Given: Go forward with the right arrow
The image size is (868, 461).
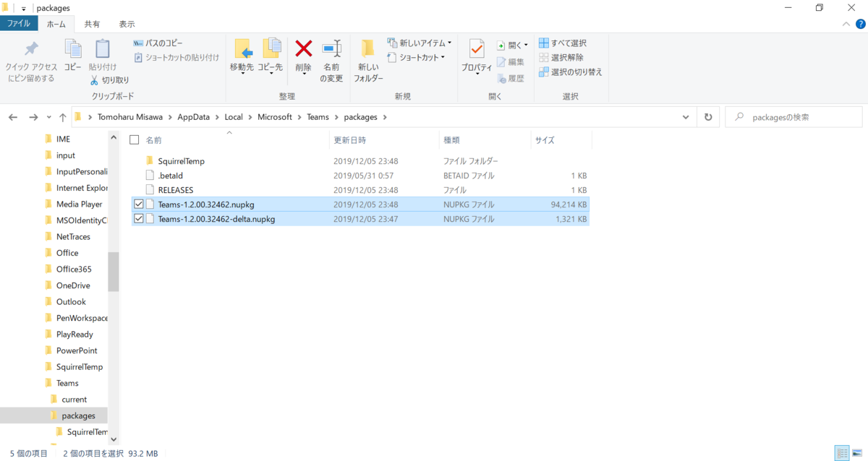Looking at the screenshot, I should [33, 117].
